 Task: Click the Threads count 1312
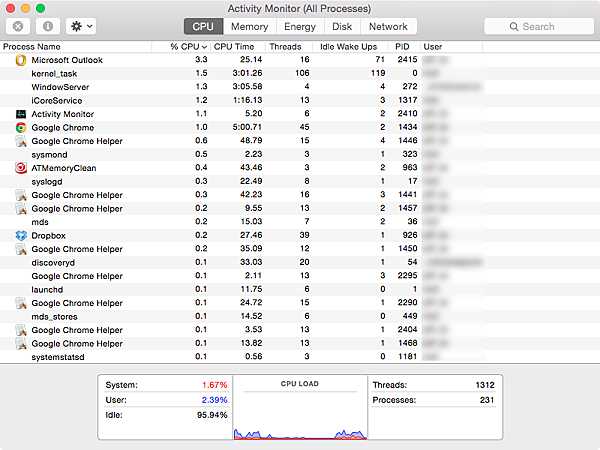[485, 385]
